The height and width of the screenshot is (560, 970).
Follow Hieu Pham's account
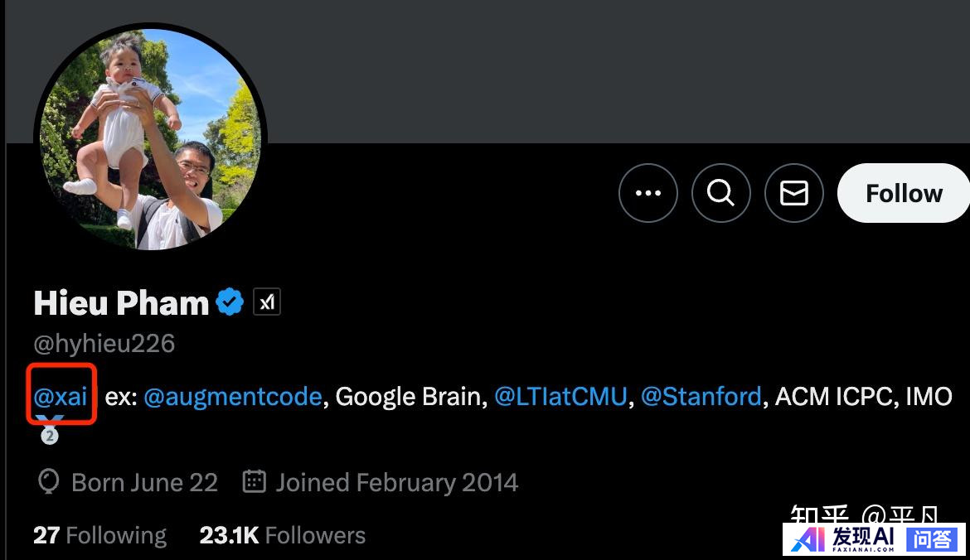tap(903, 193)
